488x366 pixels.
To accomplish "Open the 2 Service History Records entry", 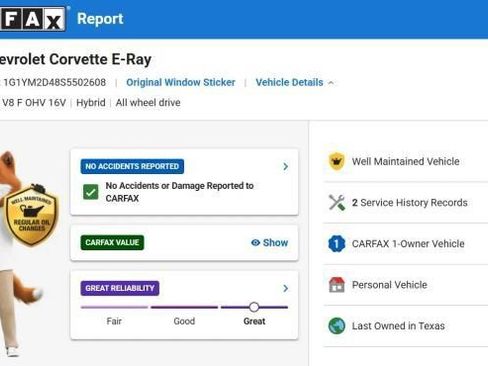I will [x=410, y=202].
